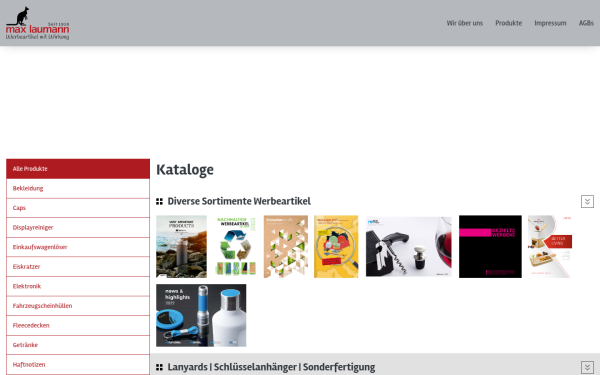Open the kraft-paper triangle pattern catalog
This screenshot has height=375, width=600.
pos(285,246)
